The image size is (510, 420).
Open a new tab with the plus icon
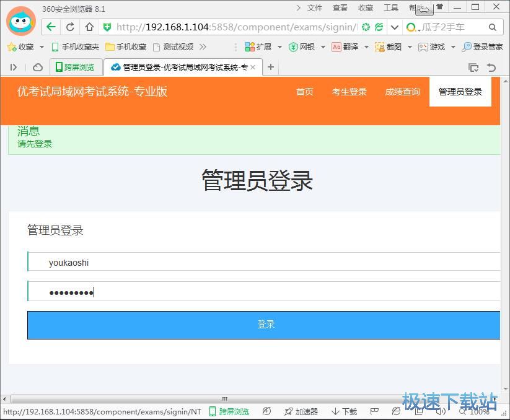point(270,68)
